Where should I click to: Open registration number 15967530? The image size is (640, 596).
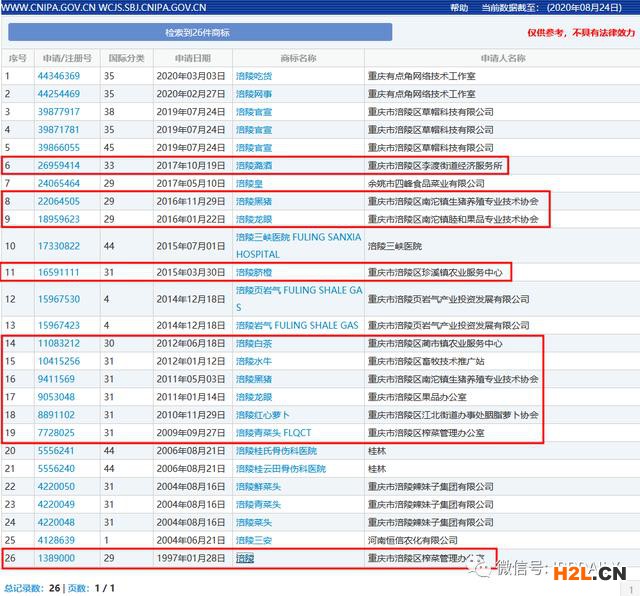[59, 299]
